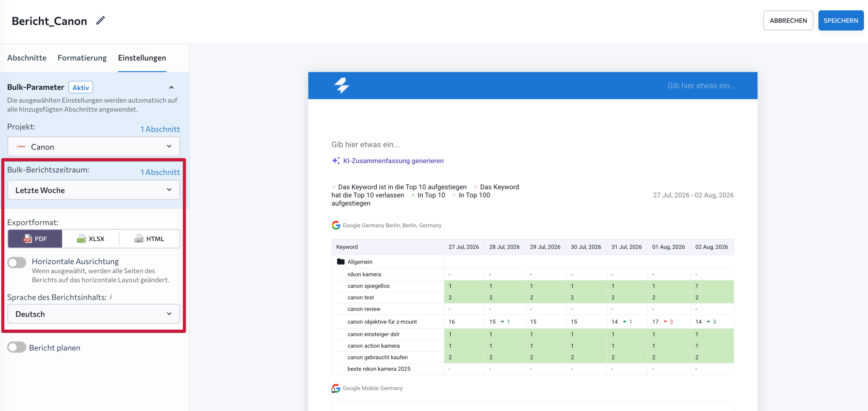
Task: Enable the Bericht planen switch
Action: 17,347
